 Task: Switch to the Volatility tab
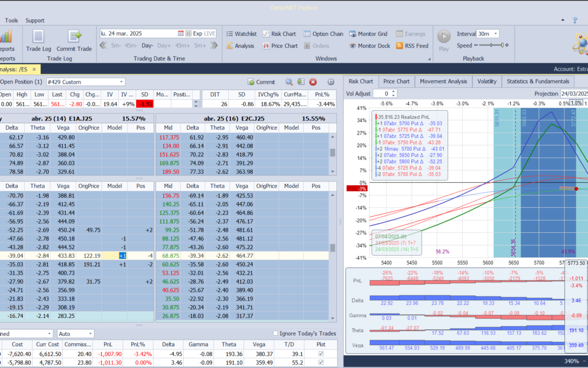487,81
